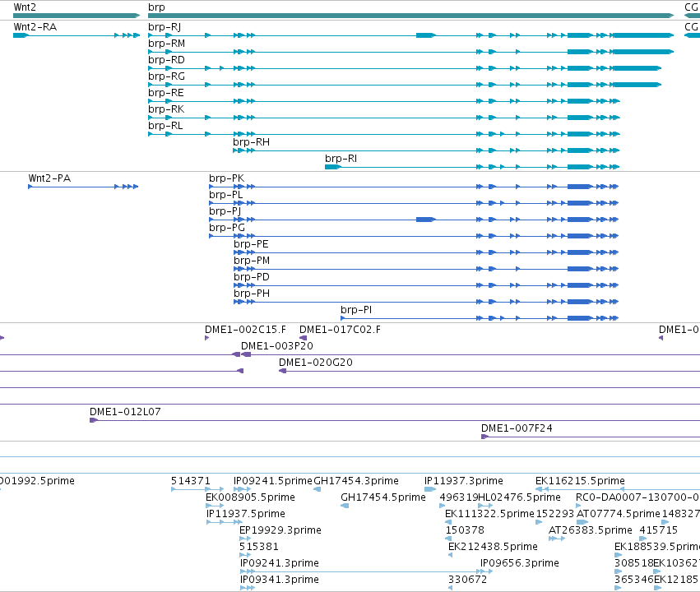This screenshot has height=592, width=700.
Task: Click the IP11937.3prime EST label
Action: click(x=463, y=481)
